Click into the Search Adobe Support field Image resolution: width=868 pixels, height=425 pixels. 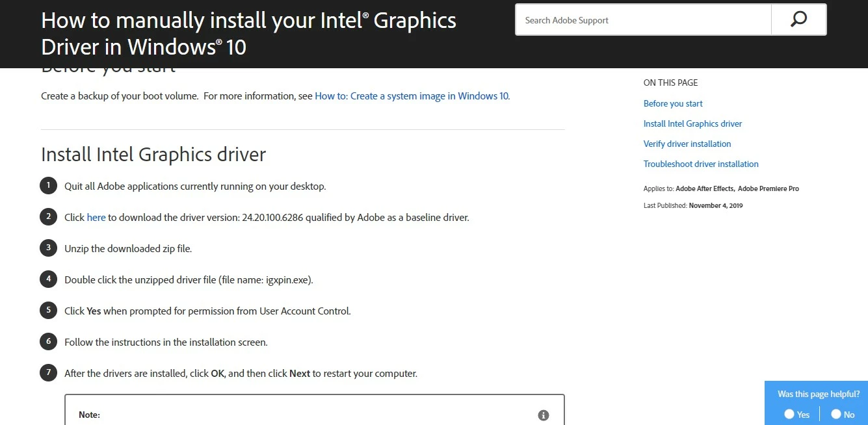643,20
